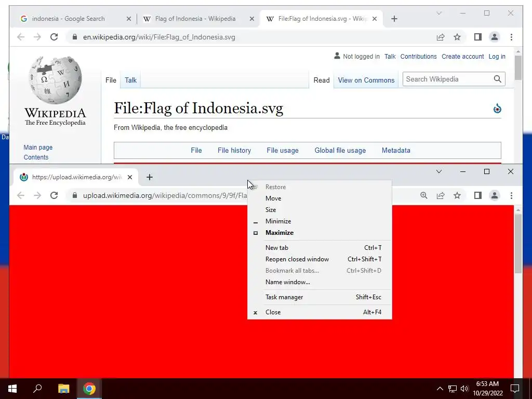Click the Create account link
Image resolution: width=532 pixels, height=399 pixels.
point(462,57)
